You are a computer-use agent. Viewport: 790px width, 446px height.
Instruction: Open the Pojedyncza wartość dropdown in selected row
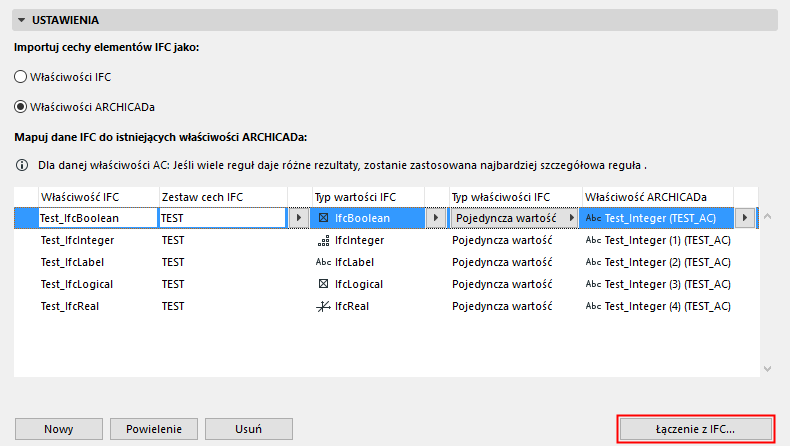click(514, 218)
